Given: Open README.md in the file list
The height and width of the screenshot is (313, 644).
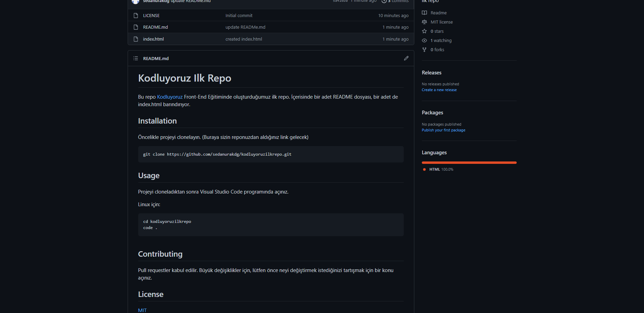Looking at the screenshot, I should click(x=155, y=27).
